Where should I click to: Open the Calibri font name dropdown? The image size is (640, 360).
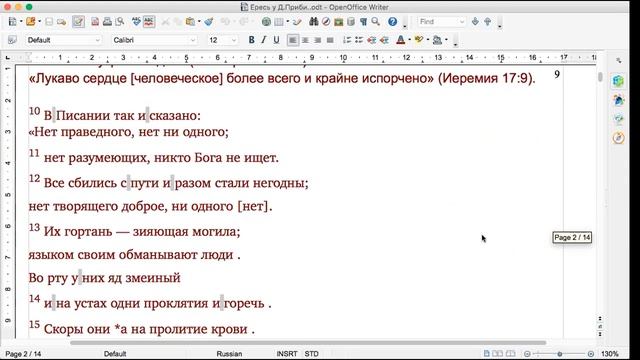pos(193,40)
